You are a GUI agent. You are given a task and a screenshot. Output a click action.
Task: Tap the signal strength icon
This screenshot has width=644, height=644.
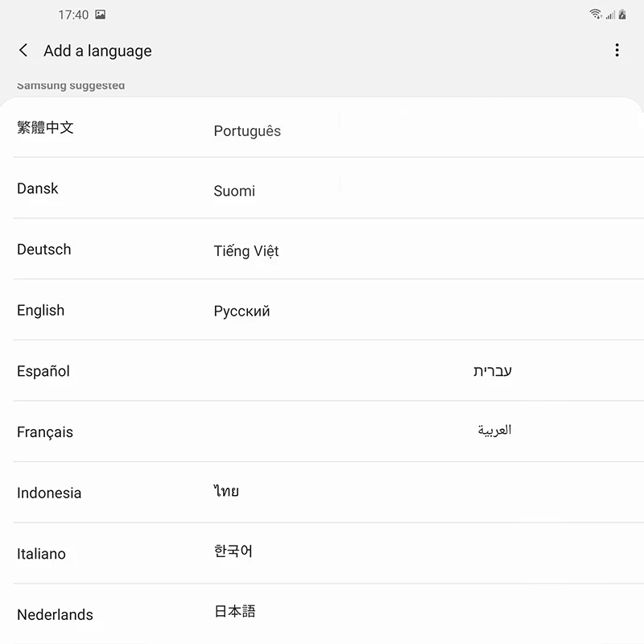click(x=610, y=15)
